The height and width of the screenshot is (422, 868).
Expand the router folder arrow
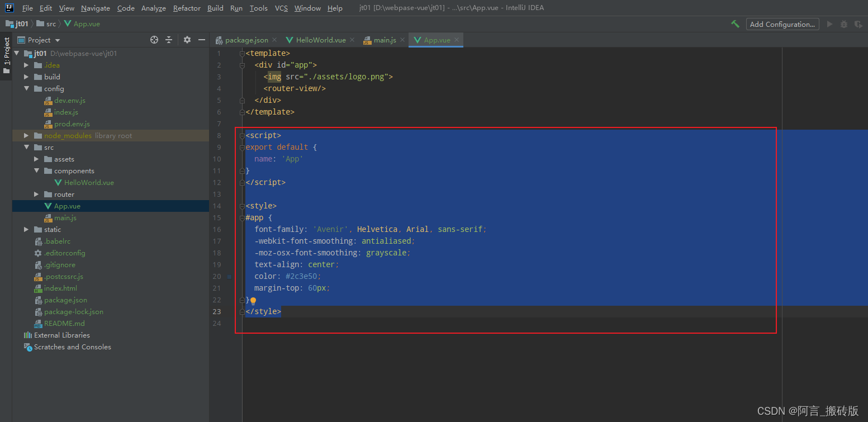coord(36,194)
